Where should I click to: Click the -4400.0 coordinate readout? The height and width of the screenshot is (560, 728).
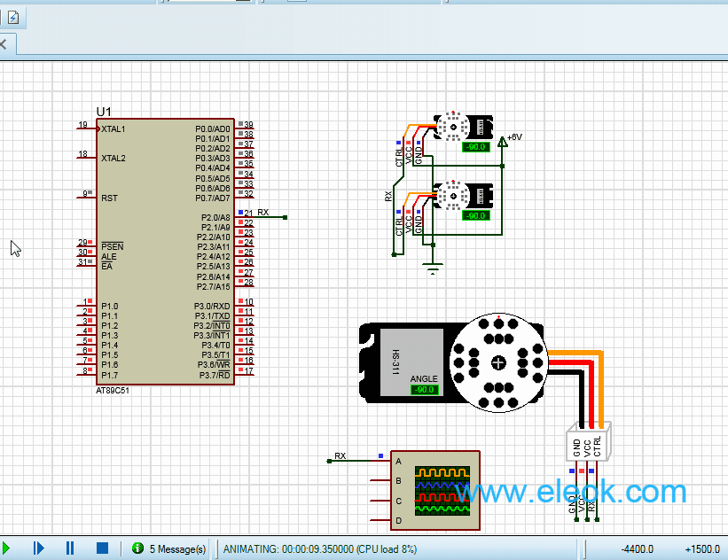[x=637, y=549]
